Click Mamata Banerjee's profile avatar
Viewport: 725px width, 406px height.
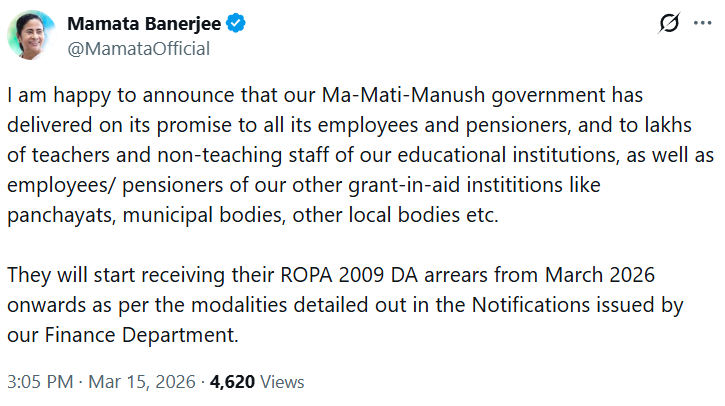(31, 35)
